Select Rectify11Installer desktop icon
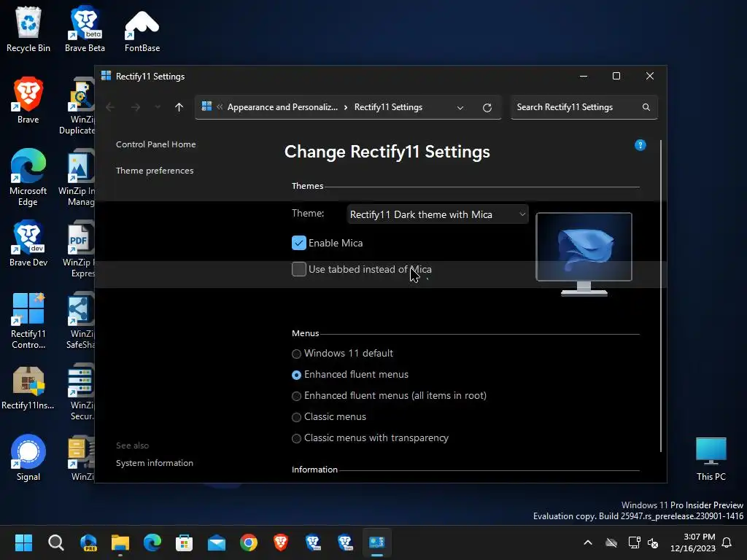This screenshot has height=560, width=747. 28,387
